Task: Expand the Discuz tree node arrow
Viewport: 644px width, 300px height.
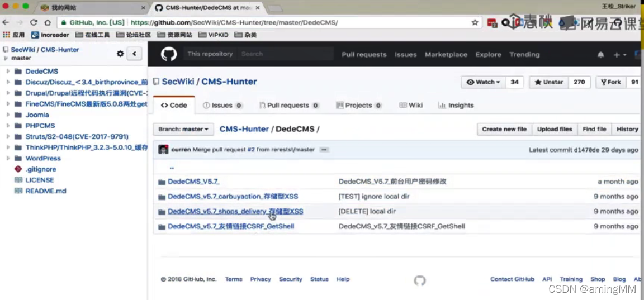Action: [x=8, y=82]
